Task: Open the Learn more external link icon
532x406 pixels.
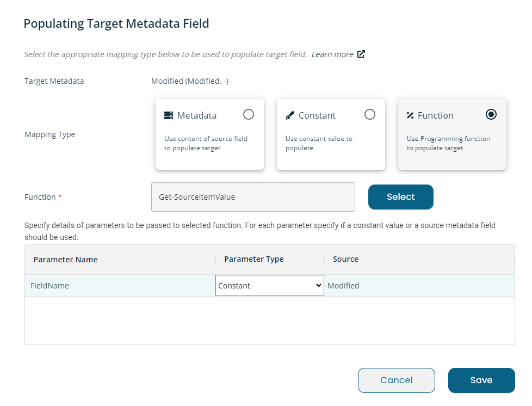Action: [x=361, y=54]
